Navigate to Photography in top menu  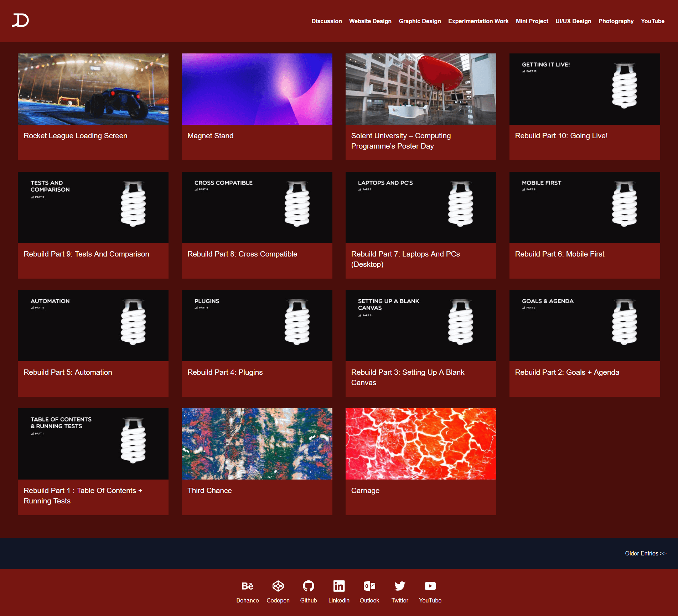[616, 21]
